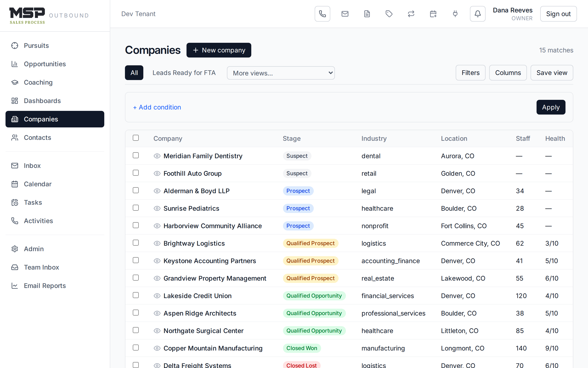
Task: Click the Admin gear icon
Action: [15, 249]
